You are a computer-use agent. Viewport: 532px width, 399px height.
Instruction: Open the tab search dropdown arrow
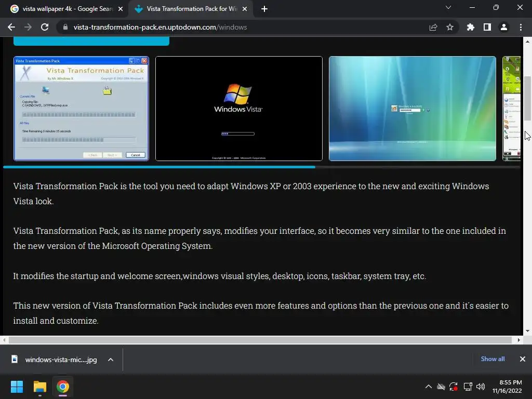point(448,7)
